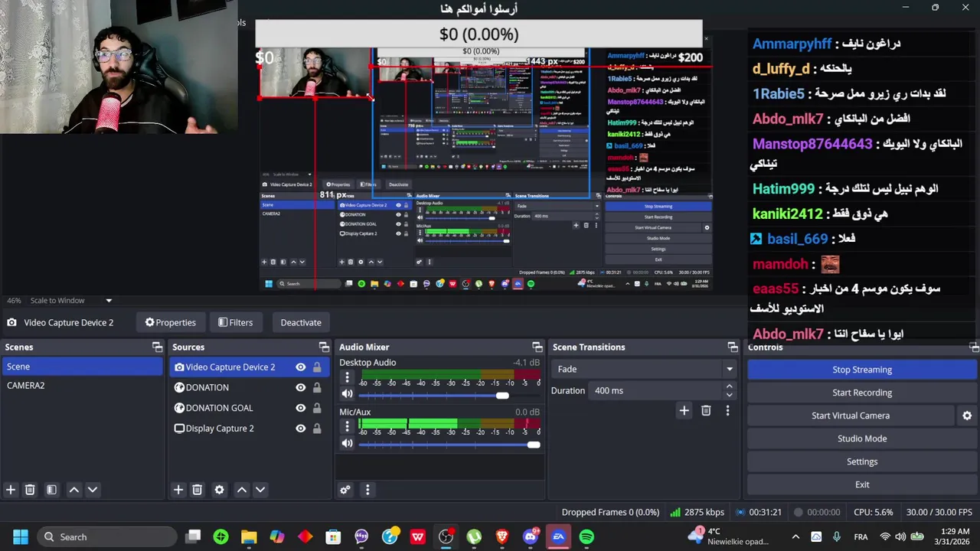Image resolution: width=980 pixels, height=551 pixels.
Task: Open Spotify from the taskbar
Action: (x=586, y=537)
